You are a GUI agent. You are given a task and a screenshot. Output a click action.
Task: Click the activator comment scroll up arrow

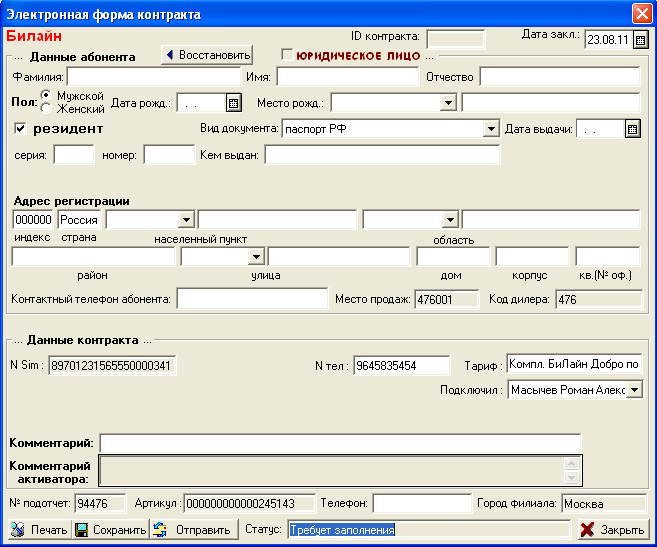(572, 463)
